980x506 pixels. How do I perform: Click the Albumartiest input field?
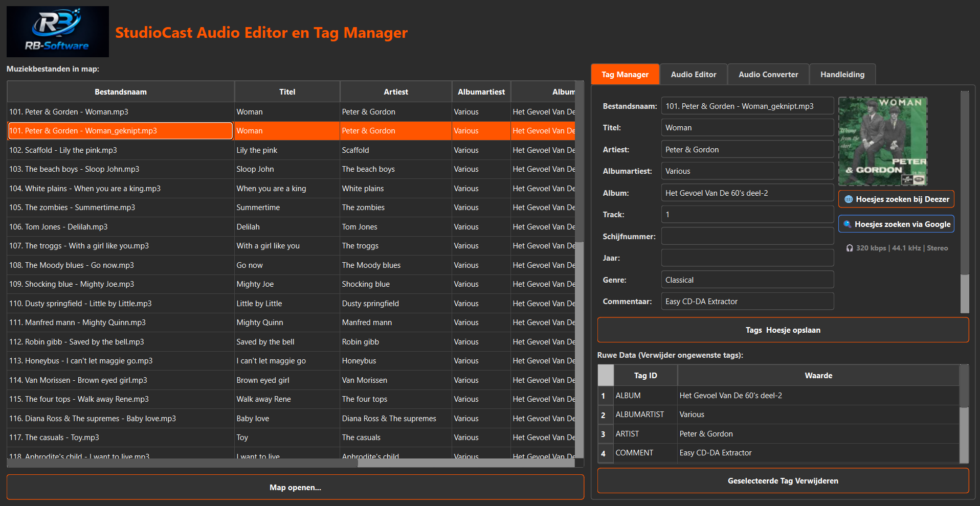tap(747, 171)
